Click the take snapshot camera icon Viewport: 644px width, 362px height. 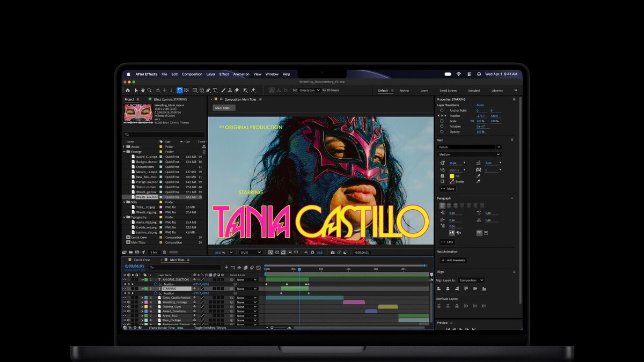(x=333, y=252)
